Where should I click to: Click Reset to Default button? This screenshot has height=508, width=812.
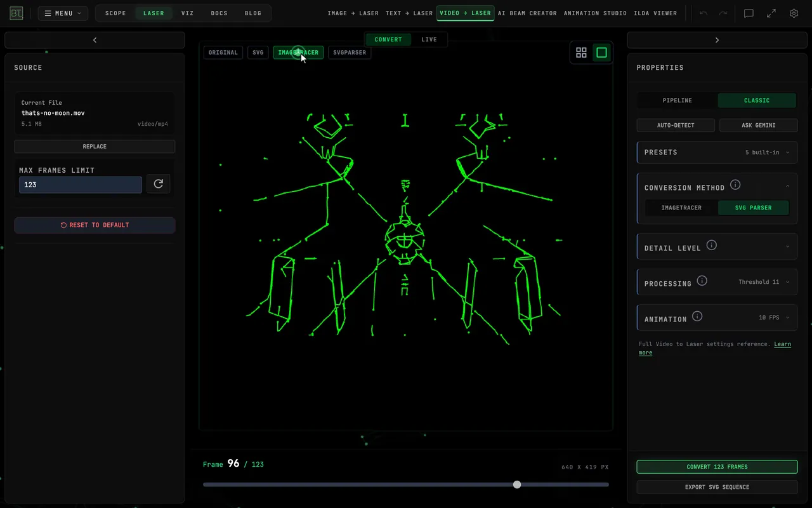95,225
